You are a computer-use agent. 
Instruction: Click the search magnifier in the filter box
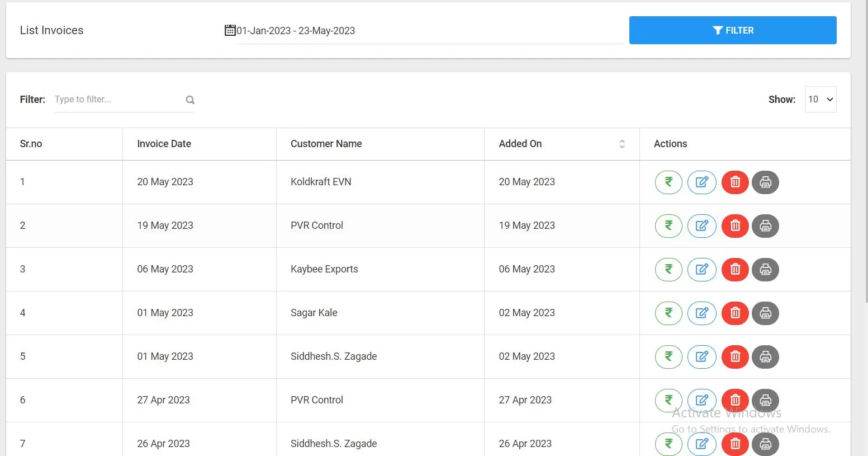[x=190, y=100]
